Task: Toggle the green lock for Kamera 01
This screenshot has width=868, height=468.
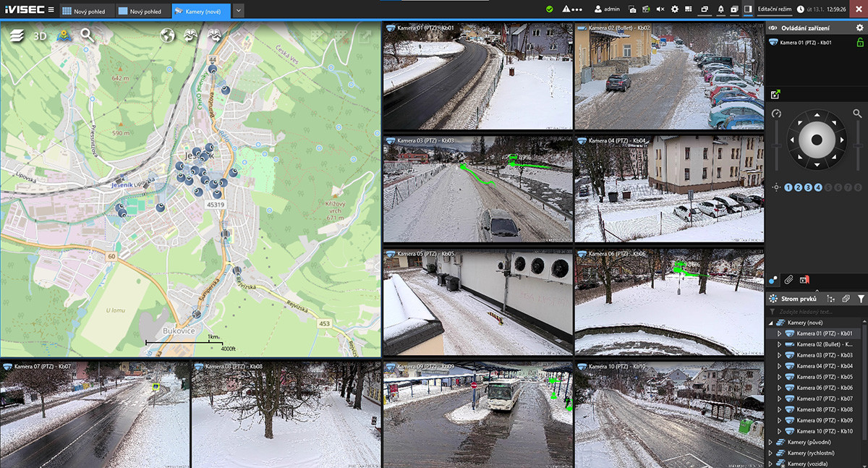Action: 860,43
